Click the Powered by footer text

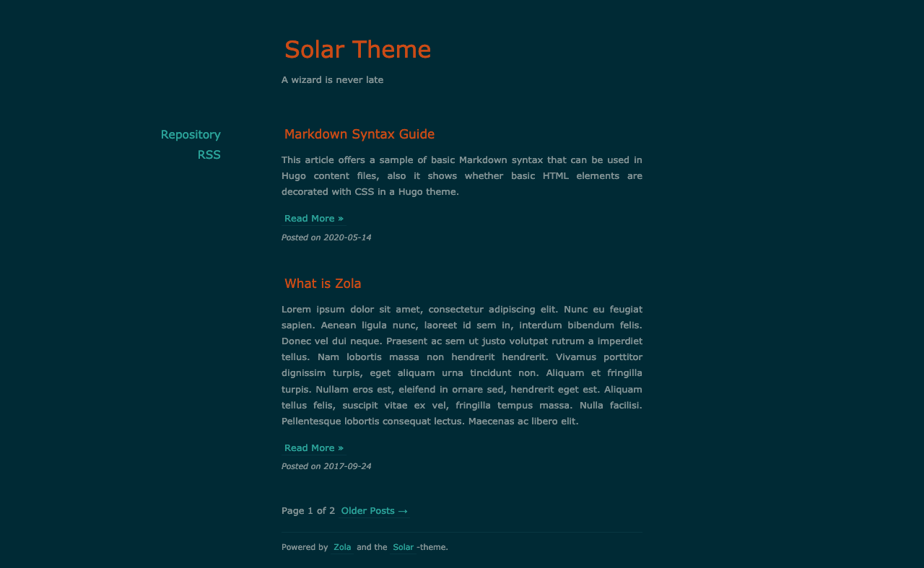(304, 547)
